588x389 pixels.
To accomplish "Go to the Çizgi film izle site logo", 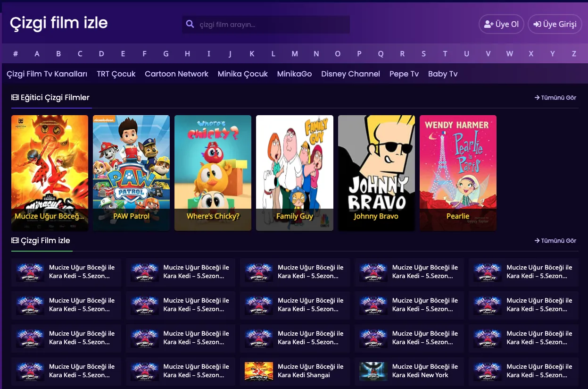I will pyautogui.click(x=59, y=23).
